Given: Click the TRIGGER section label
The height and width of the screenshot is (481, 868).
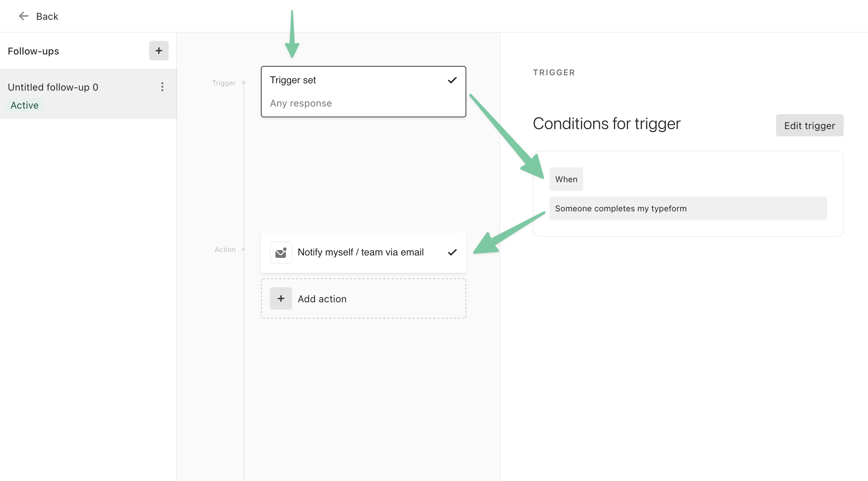Looking at the screenshot, I should click(554, 73).
